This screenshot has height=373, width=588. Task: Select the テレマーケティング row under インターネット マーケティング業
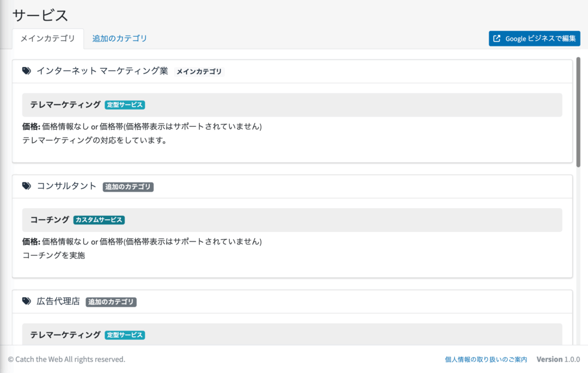click(x=292, y=105)
